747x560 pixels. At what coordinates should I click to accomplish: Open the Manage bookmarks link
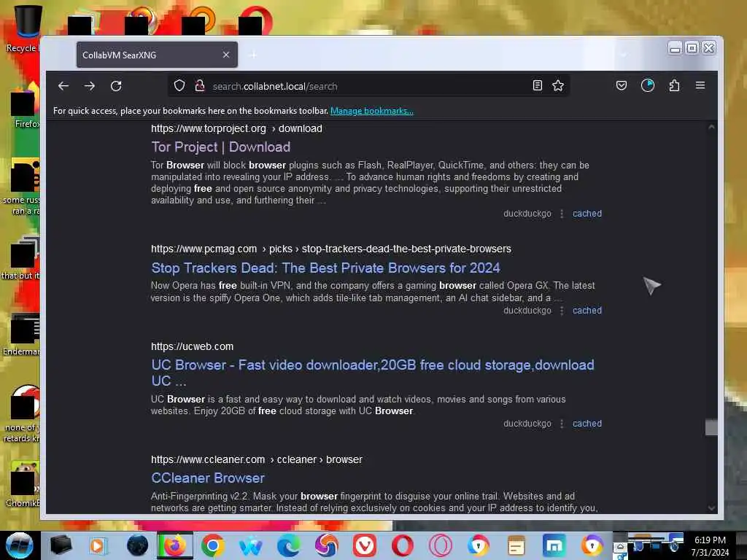click(x=371, y=111)
